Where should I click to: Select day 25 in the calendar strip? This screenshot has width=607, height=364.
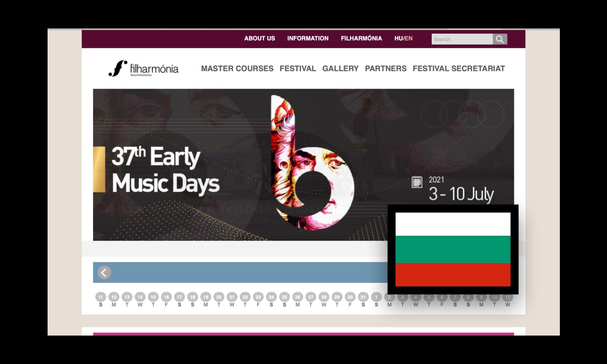tap(285, 297)
